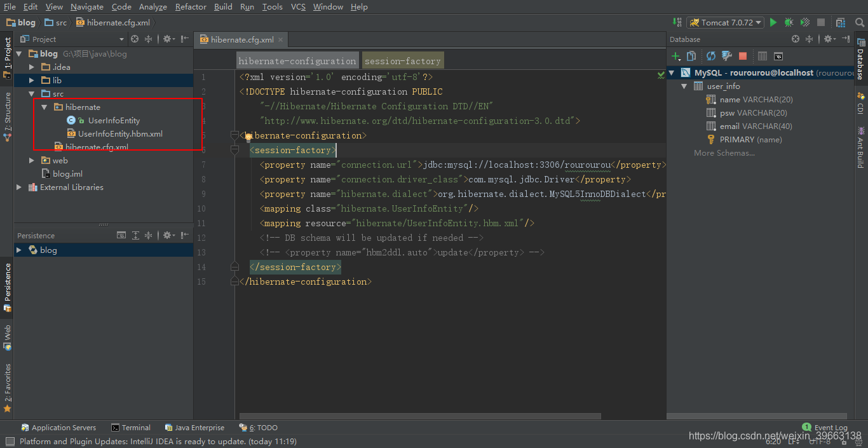Click the editor horizontal scrollbar
868x448 pixels.
419,417
